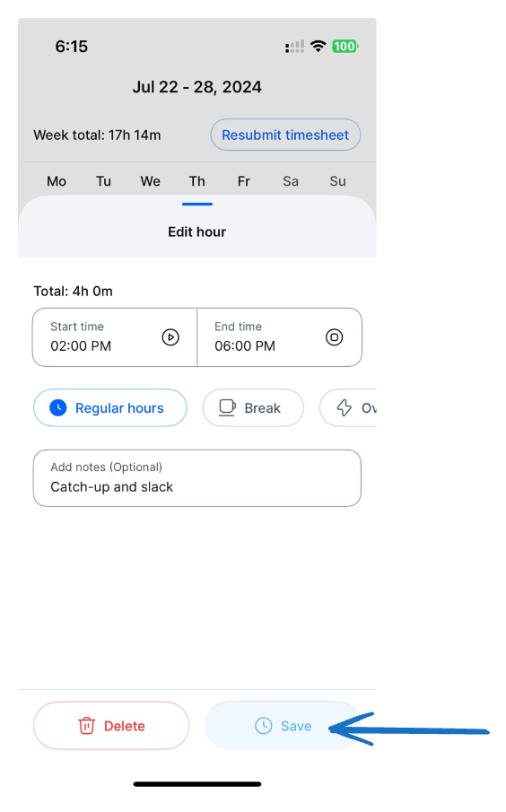This screenshot has height=812, width=506.
Task: Click the clock icon on Save
Action: [264, 726]
